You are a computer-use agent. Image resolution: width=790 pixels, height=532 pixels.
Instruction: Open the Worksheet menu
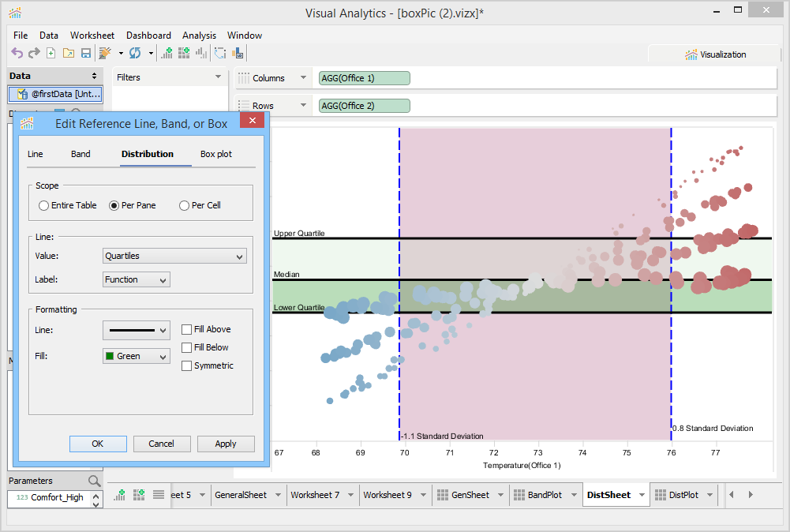pos(92,36)
